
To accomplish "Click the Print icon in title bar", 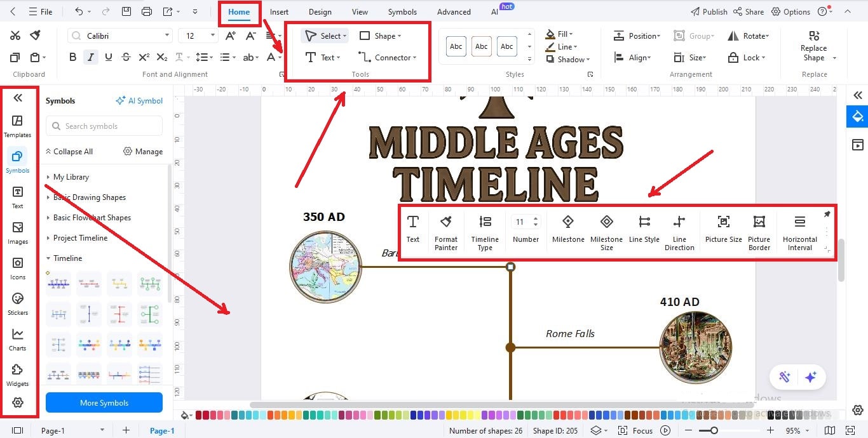I will tap(147, 11).
